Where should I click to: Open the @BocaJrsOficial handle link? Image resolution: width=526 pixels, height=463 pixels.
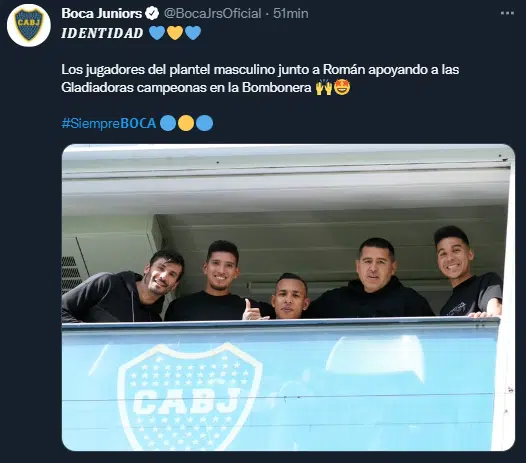(212, 13)
